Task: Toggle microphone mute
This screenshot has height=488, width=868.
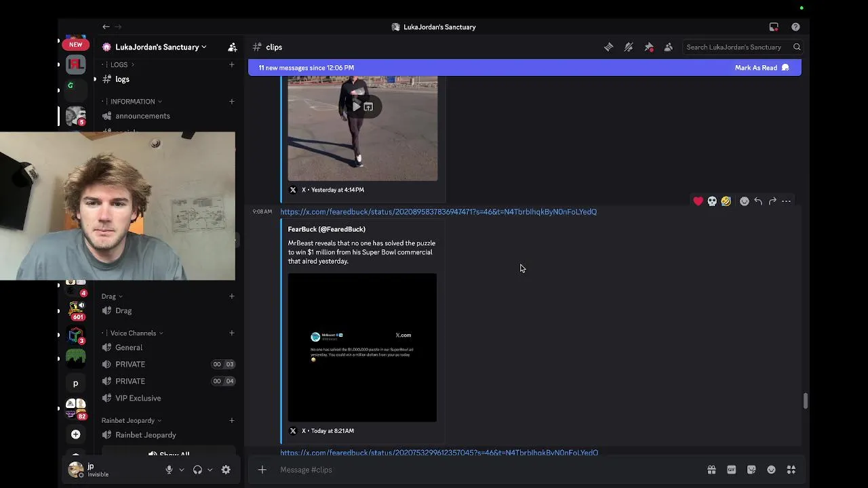Action: 169,470
